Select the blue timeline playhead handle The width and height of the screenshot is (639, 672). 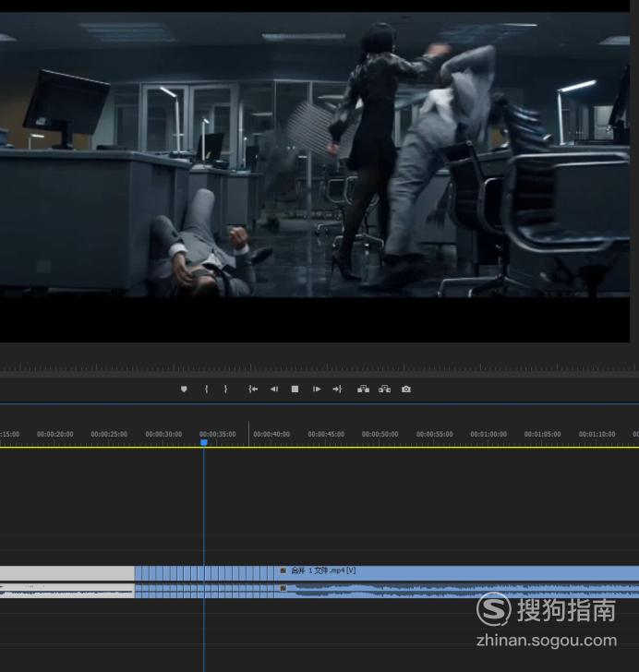pos(204,442)
